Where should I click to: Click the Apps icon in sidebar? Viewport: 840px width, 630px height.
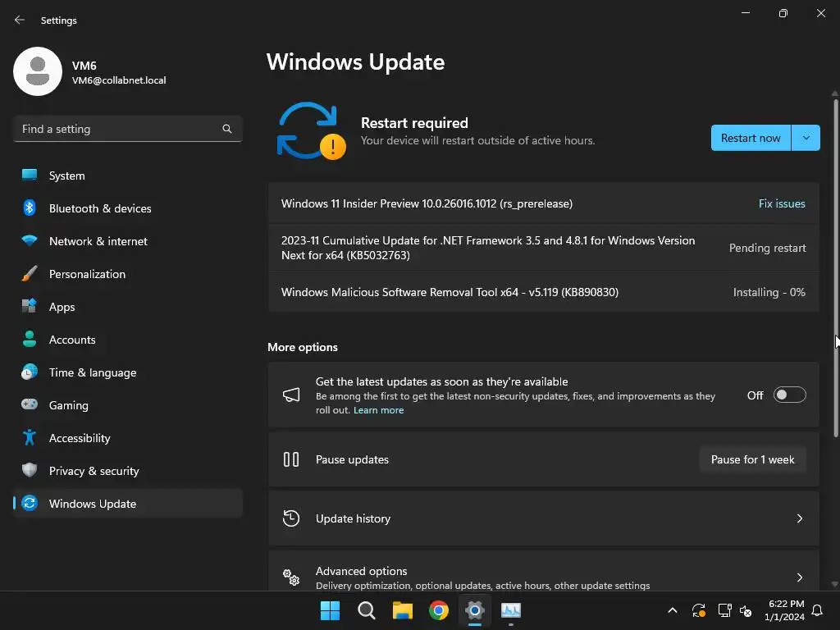30,307
